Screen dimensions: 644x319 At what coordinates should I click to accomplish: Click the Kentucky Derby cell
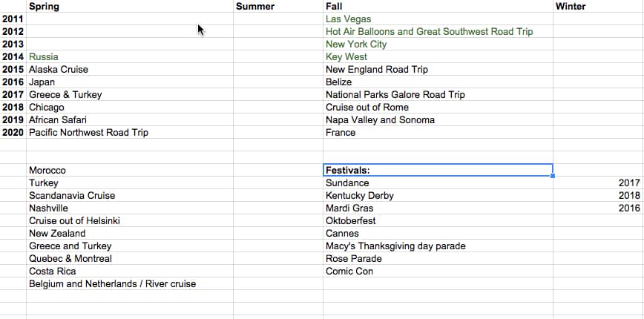click(x=438, y=195)
